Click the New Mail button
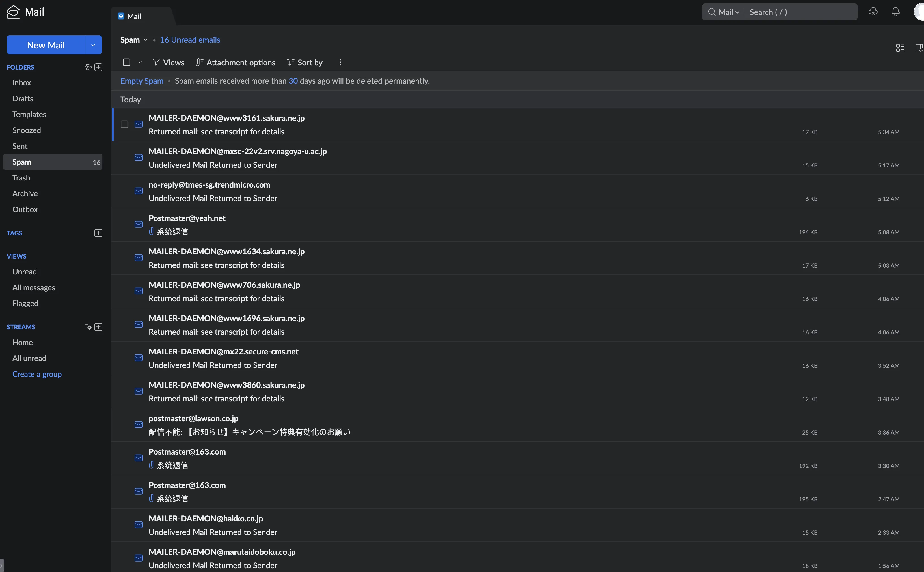 pos(46,45)
